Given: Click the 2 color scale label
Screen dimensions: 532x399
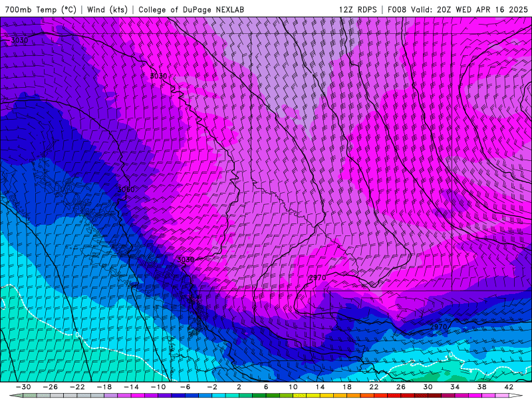Looking at the screenshot, I should tap(239, 387).
